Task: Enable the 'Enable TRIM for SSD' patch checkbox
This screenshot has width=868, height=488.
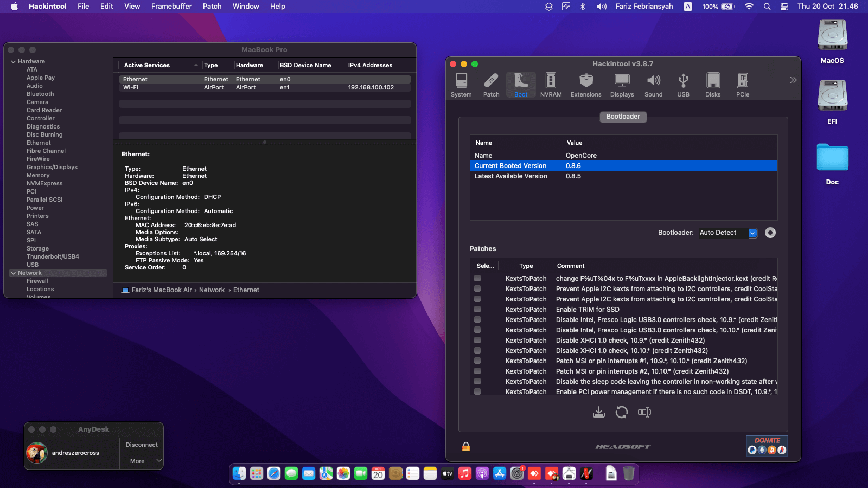Action: point(477,310)
